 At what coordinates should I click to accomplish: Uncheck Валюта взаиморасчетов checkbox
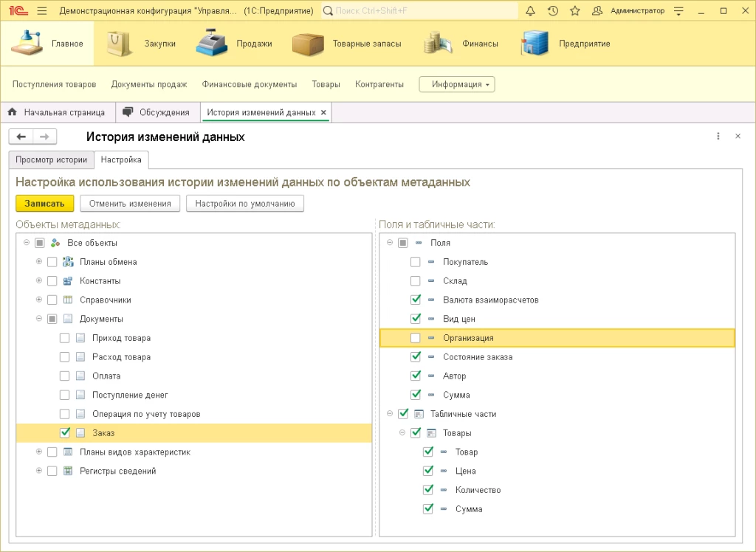(415, 300)
